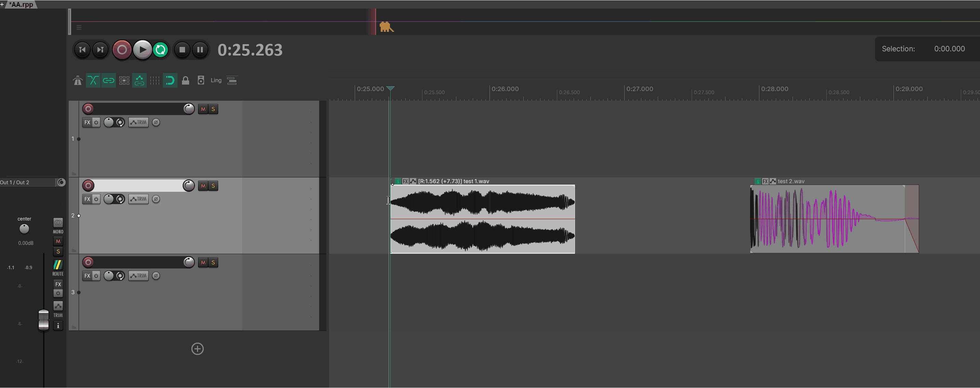Toggle the ripple editing grid icon
This screenshot has height=388, width=980.
124,80
